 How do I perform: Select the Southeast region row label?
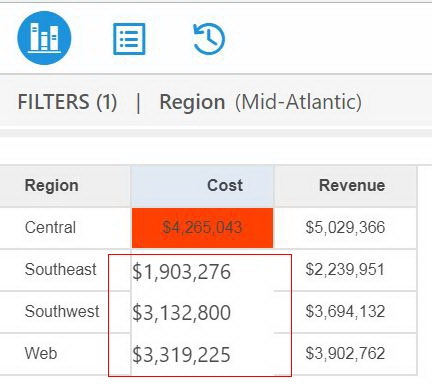click(x=61, y=269)
